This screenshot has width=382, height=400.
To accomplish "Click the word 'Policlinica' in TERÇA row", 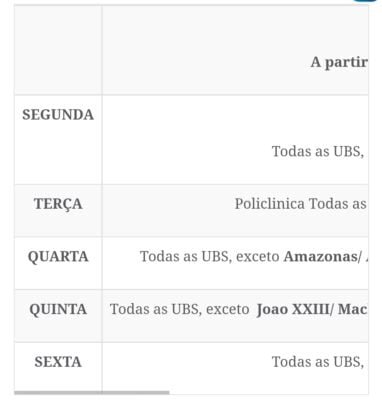I will pyautogui.click(x=269, y=204).
